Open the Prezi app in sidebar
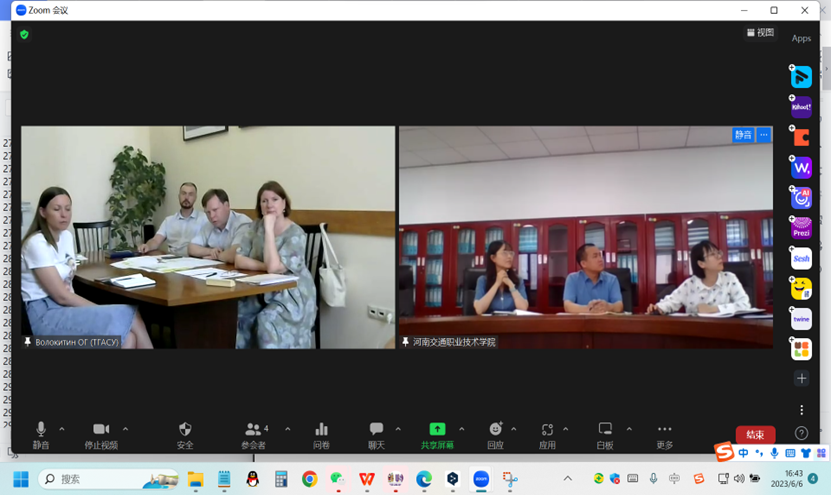 [x=801, y=229]
